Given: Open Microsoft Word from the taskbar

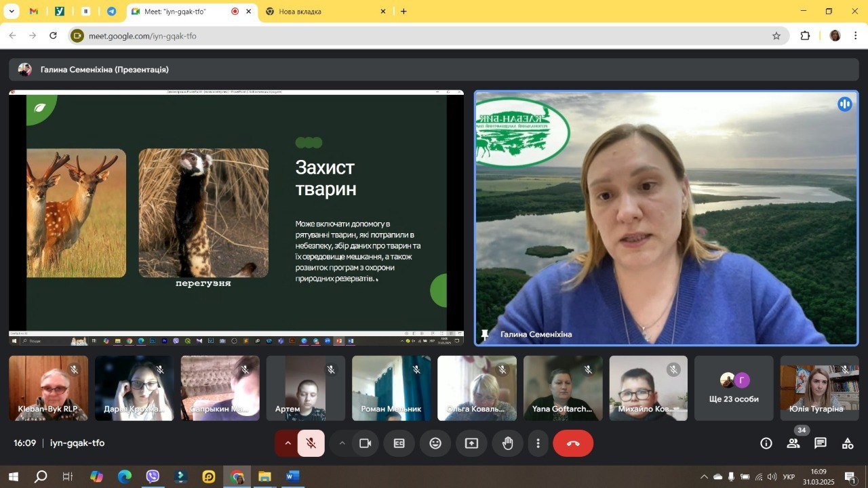Looking at the screenshot, I should click(x=292, y=477).
